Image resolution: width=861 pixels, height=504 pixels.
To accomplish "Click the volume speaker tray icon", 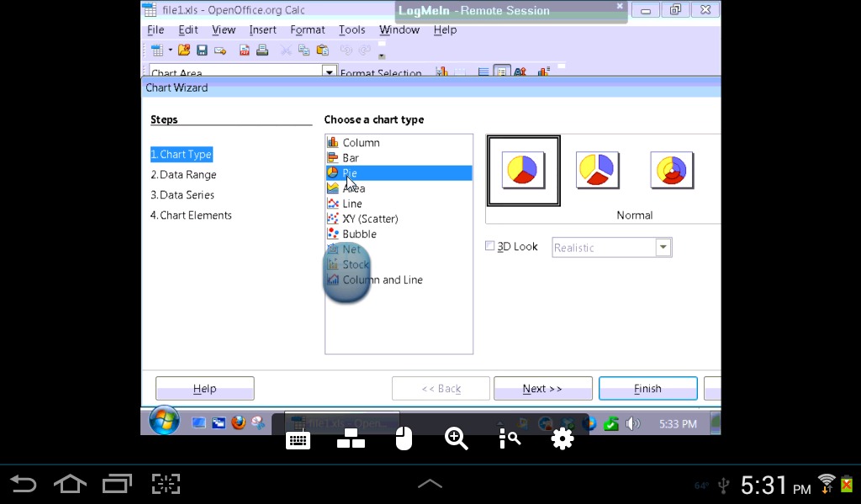I will coord(632,423).
